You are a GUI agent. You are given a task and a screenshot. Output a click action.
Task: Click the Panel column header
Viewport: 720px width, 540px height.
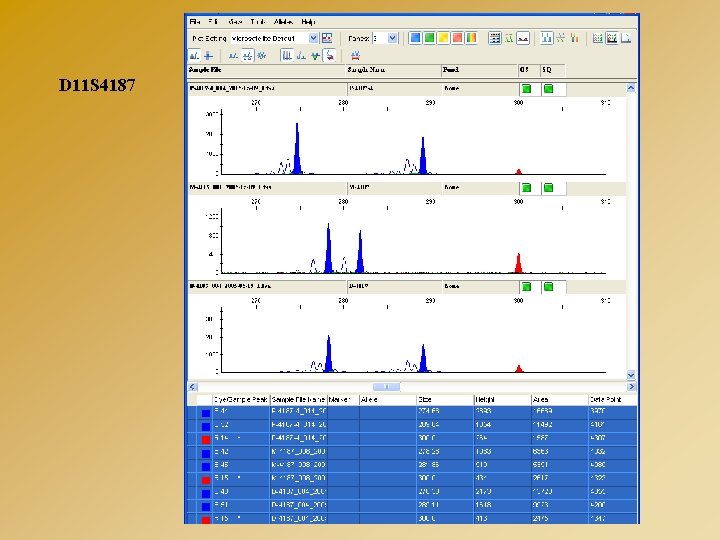pos(479,70)
